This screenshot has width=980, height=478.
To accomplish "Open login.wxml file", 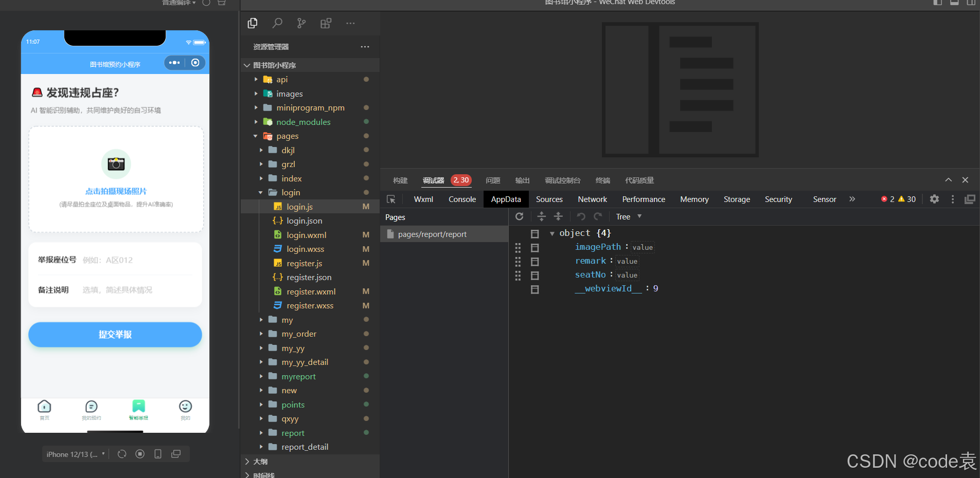I will click(x=306, y=235).
